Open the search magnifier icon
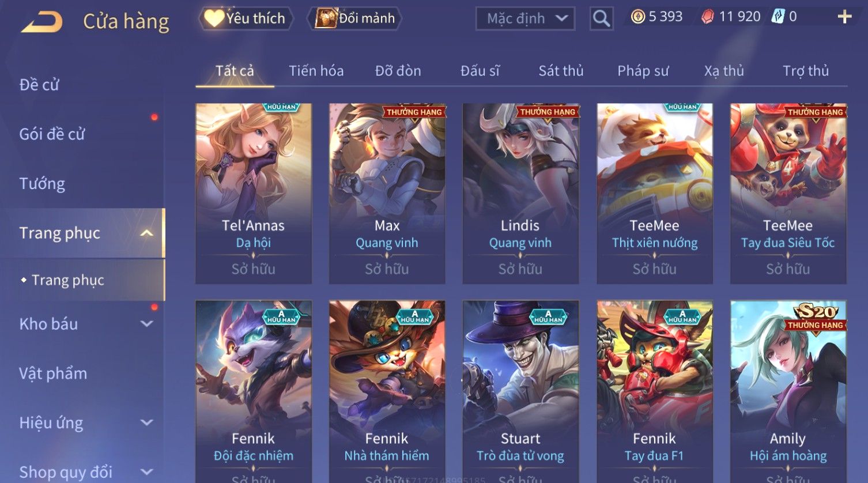Viewport: 868px width, 483px height. (601, 18)
